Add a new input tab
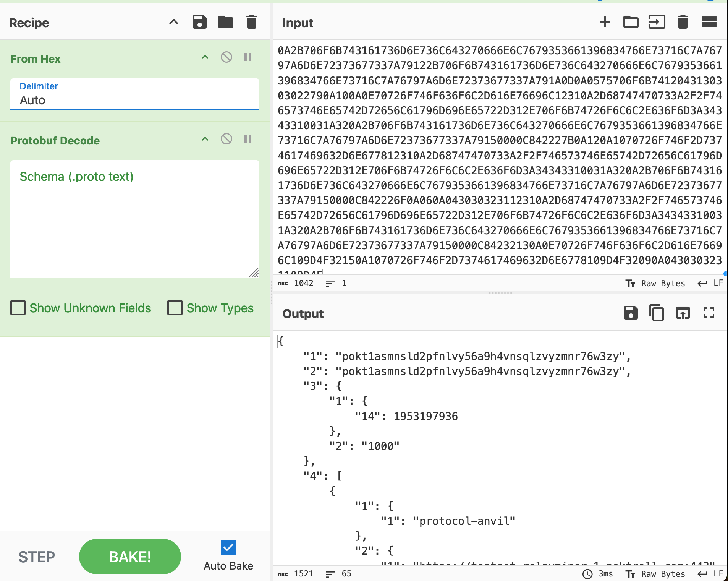The image size is (728, 581). click(605, 22)
